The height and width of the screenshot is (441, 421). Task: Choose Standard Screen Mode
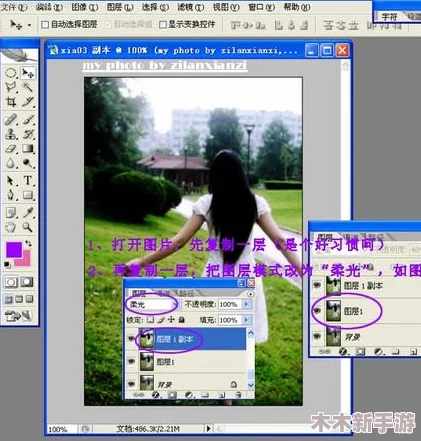tap(9, 299)
